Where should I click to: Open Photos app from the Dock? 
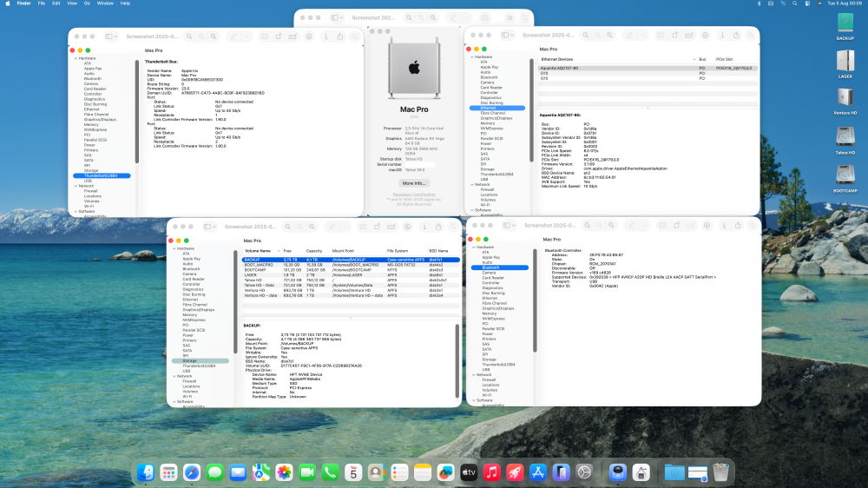(x=284, y=472)
